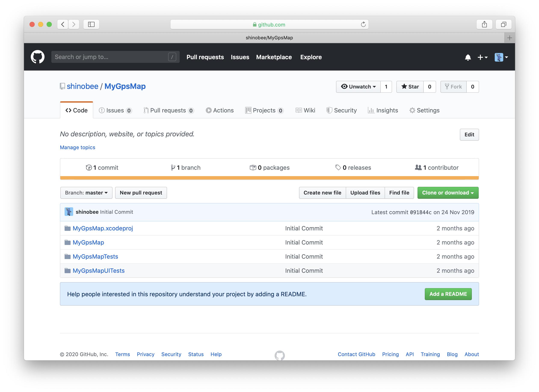Click the GitHub octocat logo
The width and height of the screenshot is (539, 392).
(x=38, y=57)
